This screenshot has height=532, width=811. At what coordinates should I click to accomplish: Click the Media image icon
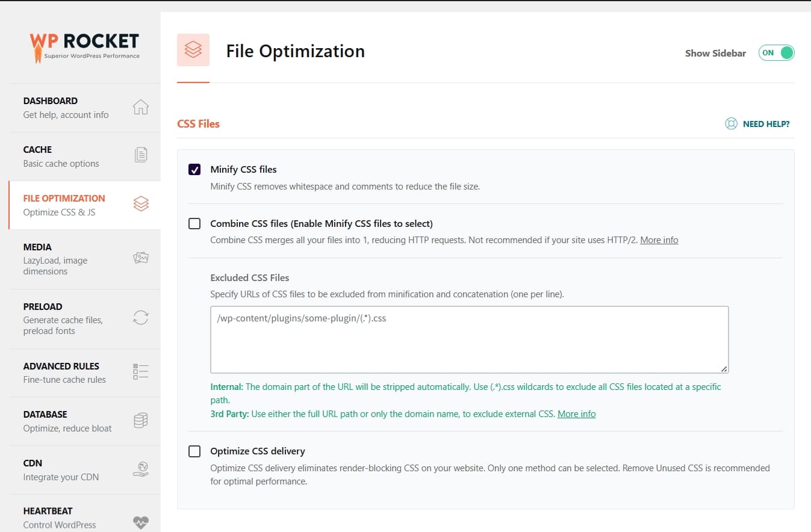click(140, 258)
